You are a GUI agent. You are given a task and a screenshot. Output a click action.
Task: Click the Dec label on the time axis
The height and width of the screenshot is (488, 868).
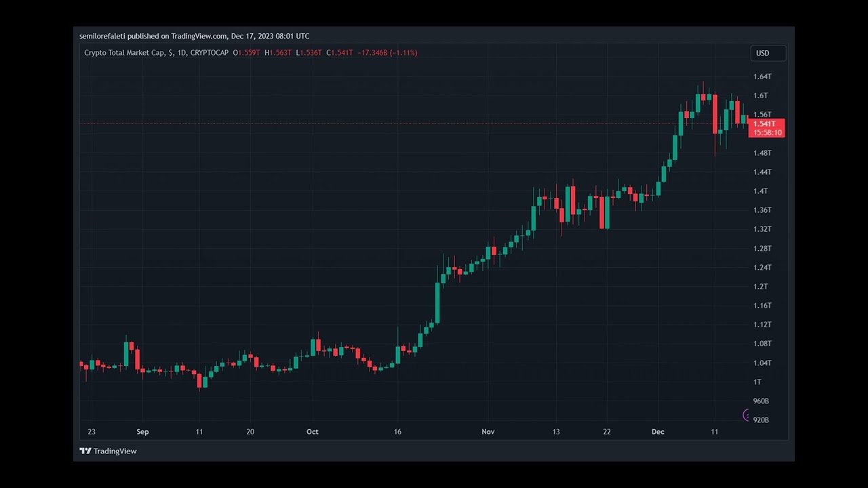(656, 431)
